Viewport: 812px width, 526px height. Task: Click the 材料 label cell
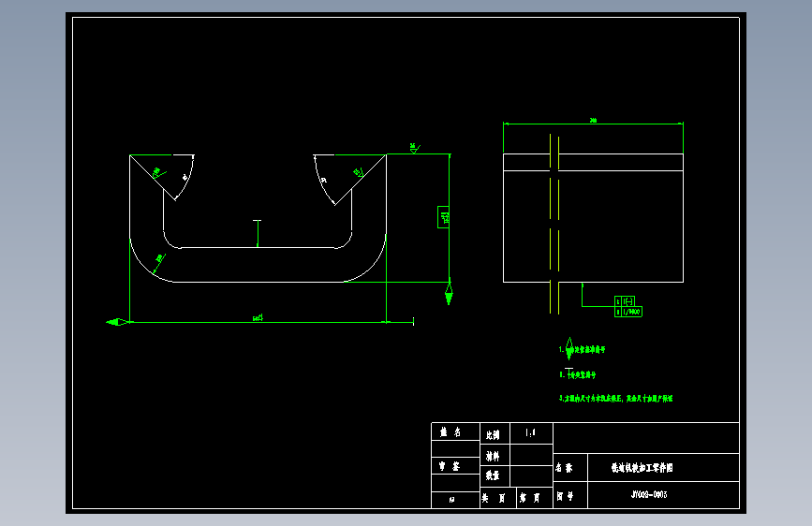pyautogui.click(x=495, y=456)
